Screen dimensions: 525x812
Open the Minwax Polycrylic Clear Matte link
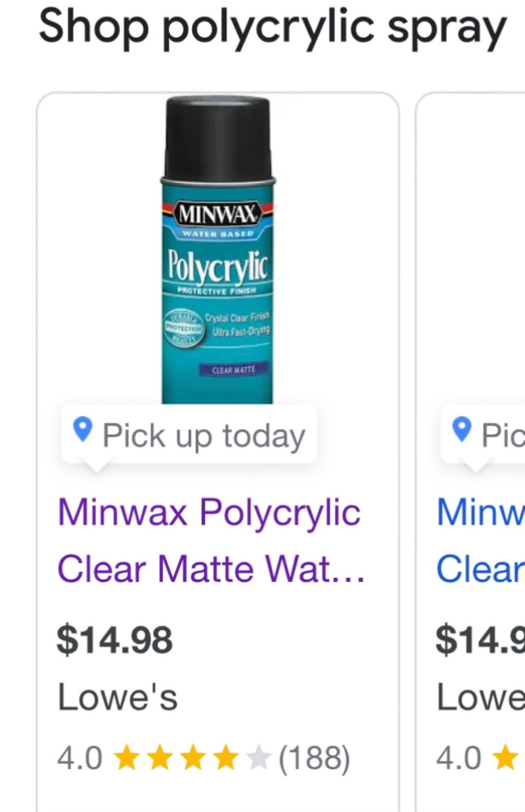pyautogui.click(x=210, y=541)
